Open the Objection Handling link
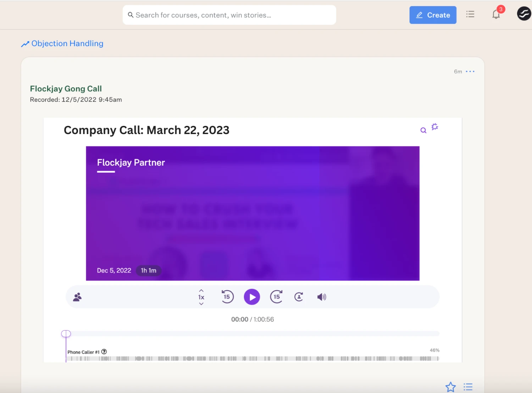Screen dimensions: 532x393 tap(67, 44)
